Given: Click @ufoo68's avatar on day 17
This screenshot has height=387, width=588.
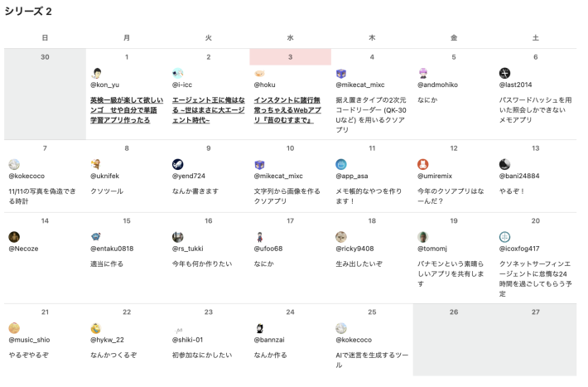Looking at the screenshot, I should [x=259, y=237].
